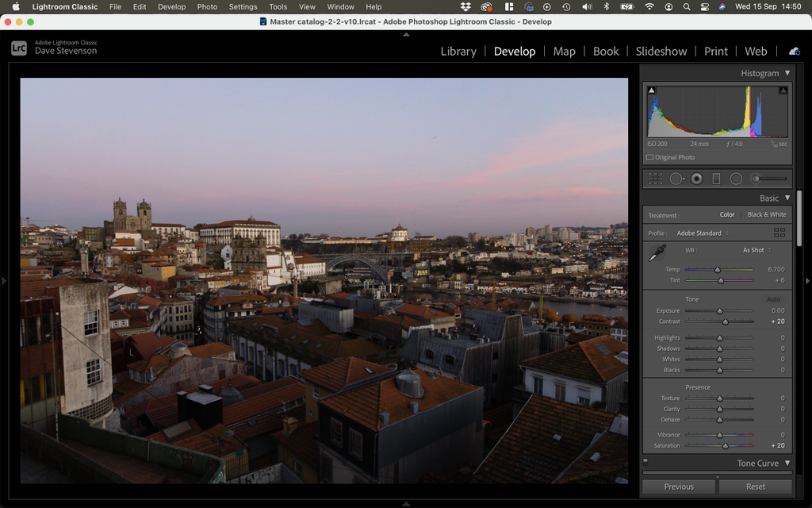Select the Crop Overlay tool
Viewport: 812px width, 508px height.
[655, 179]
